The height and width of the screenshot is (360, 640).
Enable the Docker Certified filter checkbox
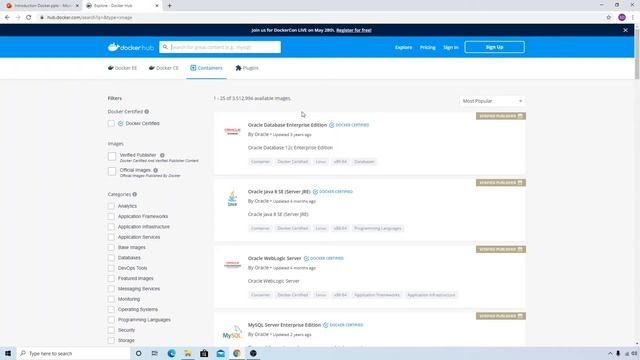coord(111,123)
